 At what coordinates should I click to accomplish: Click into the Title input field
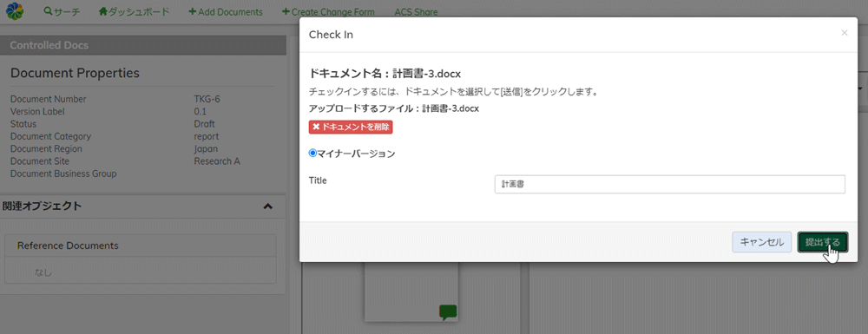pos(670,185)
